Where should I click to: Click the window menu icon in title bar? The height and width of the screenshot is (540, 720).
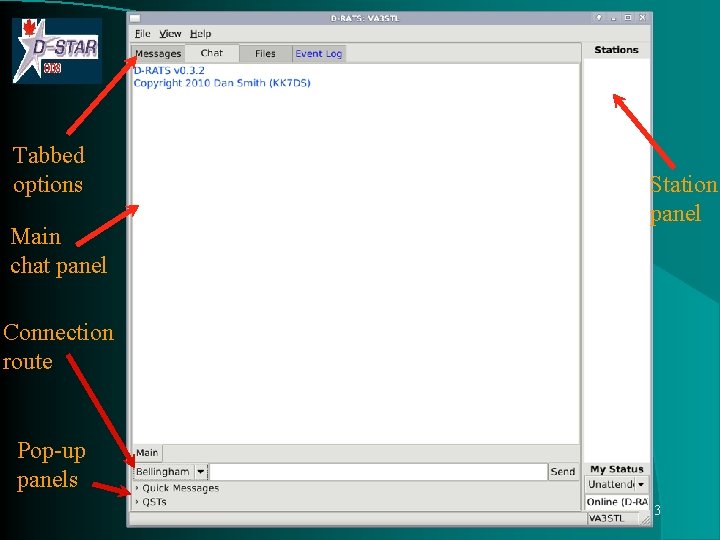click(x=135, y=18)
